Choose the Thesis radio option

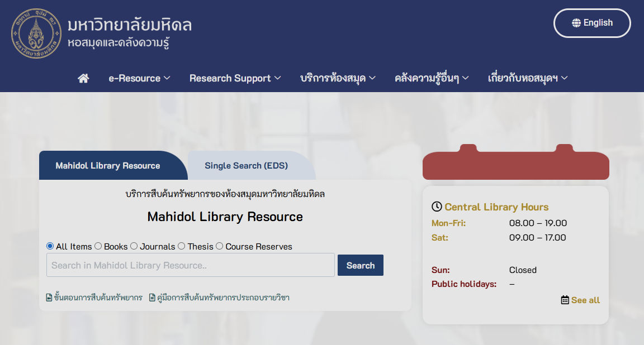(182, 246)
